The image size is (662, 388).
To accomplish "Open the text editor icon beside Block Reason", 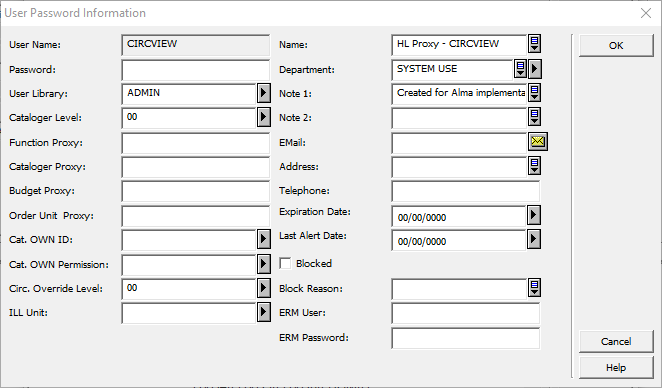I will (534, 288).
